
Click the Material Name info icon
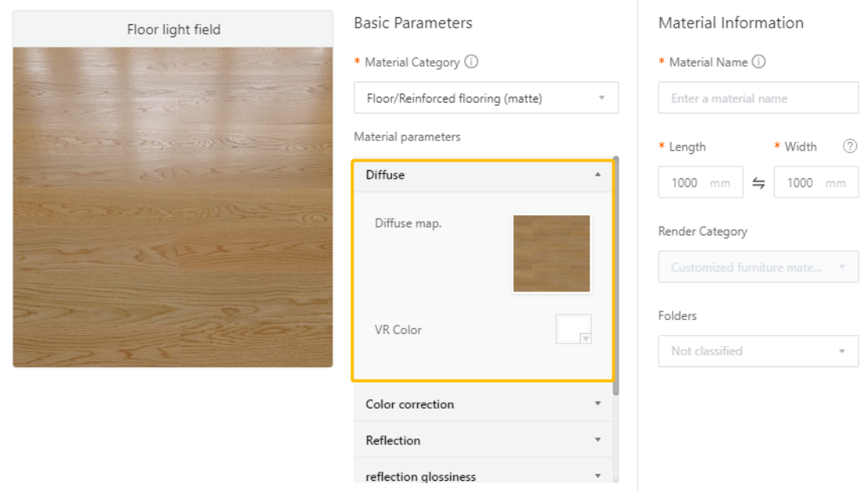pyautogui.click(x=758, y=62)
